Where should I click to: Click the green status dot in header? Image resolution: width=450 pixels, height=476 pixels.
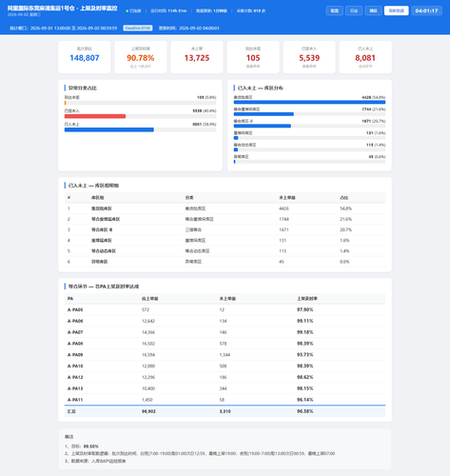coord(127,10)
